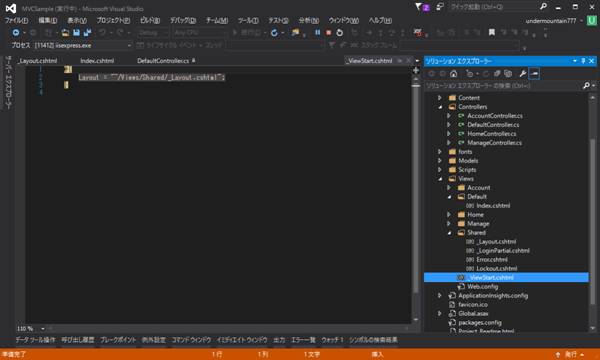Click the Save All toolbar icon
This screenshot has width=600, height=360.
click(87, 33)
